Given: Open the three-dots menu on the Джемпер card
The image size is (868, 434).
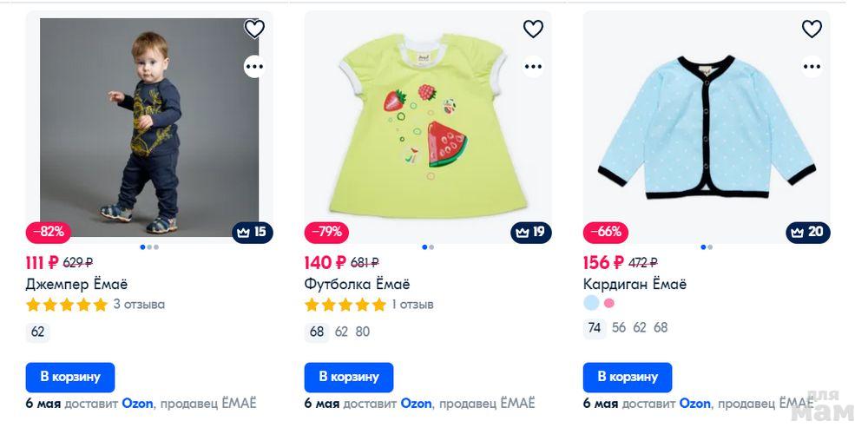Looking at the screenshot, I should click(254, 67).
